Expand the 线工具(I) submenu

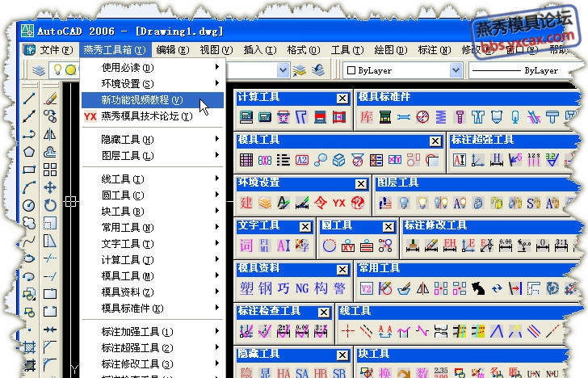(153, 178)
